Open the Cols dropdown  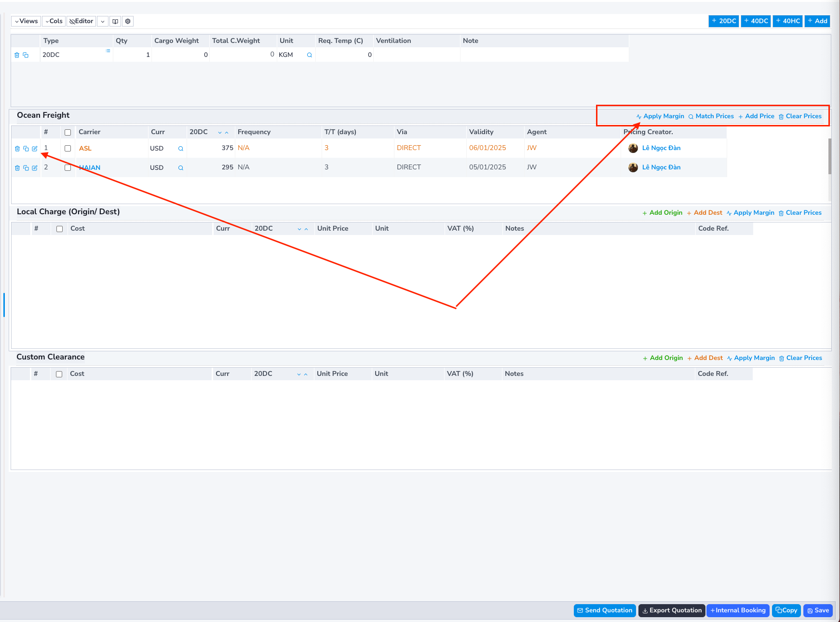tap(53, 21)
